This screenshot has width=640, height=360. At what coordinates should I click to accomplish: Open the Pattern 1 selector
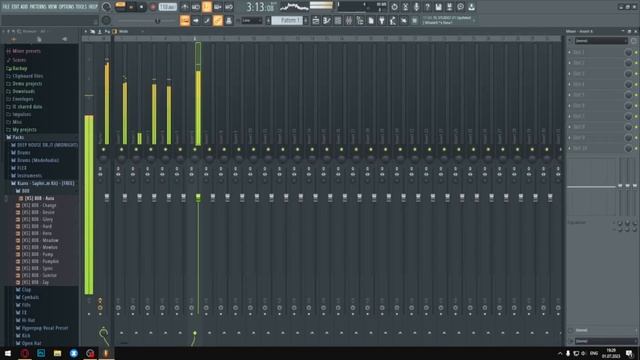point(287,20)
